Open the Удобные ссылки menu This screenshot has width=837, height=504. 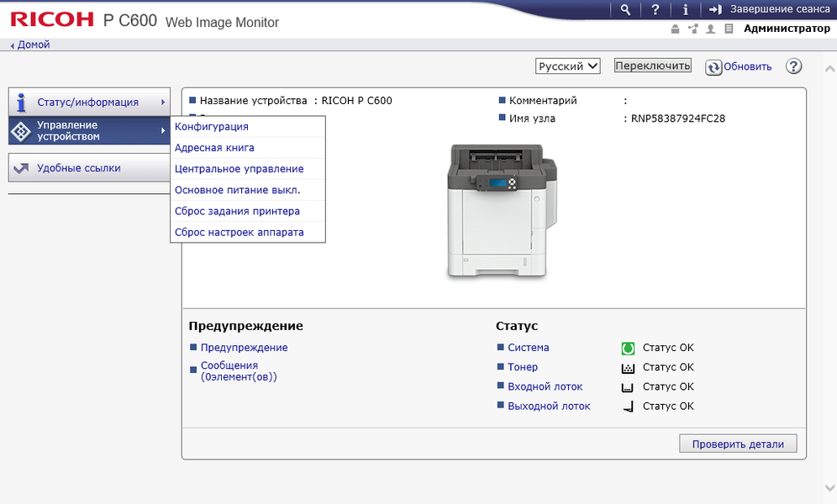pos(89,168)
